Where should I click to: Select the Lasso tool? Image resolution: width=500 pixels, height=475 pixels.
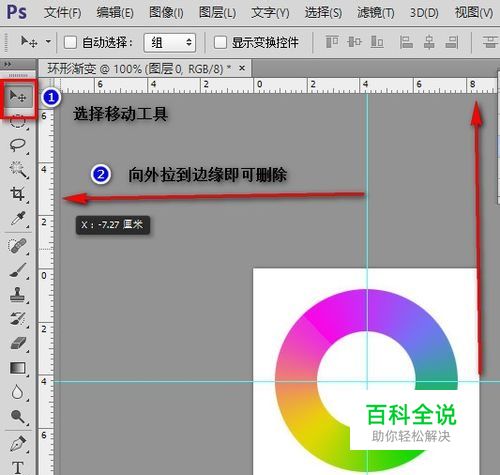[17, 145]
